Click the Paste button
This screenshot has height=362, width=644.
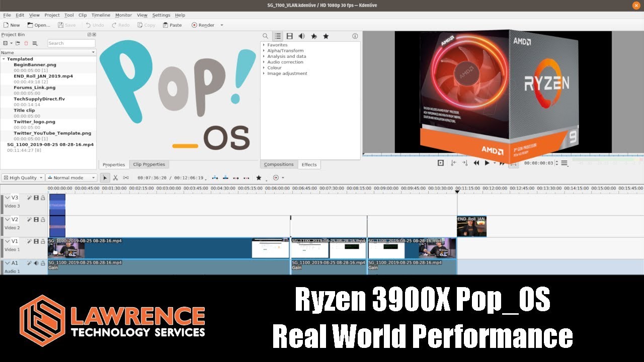(172, 25)
